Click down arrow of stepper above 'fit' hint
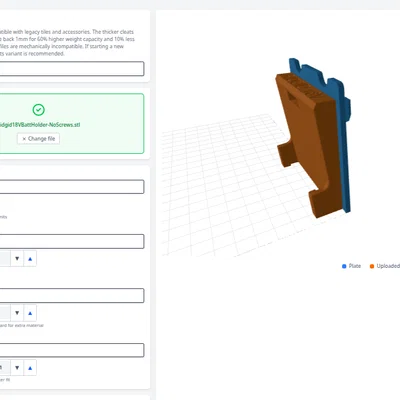The image size is (400, 400). click(x=17, y=368)
